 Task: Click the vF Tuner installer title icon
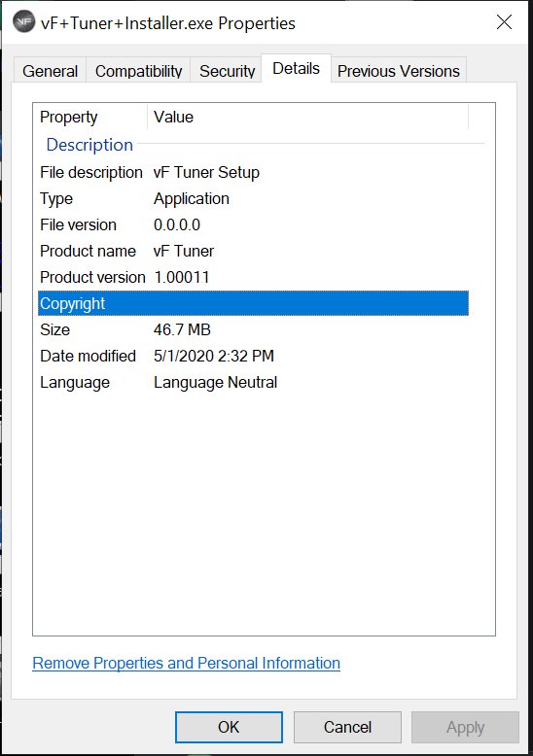click(x=23, y=21)
